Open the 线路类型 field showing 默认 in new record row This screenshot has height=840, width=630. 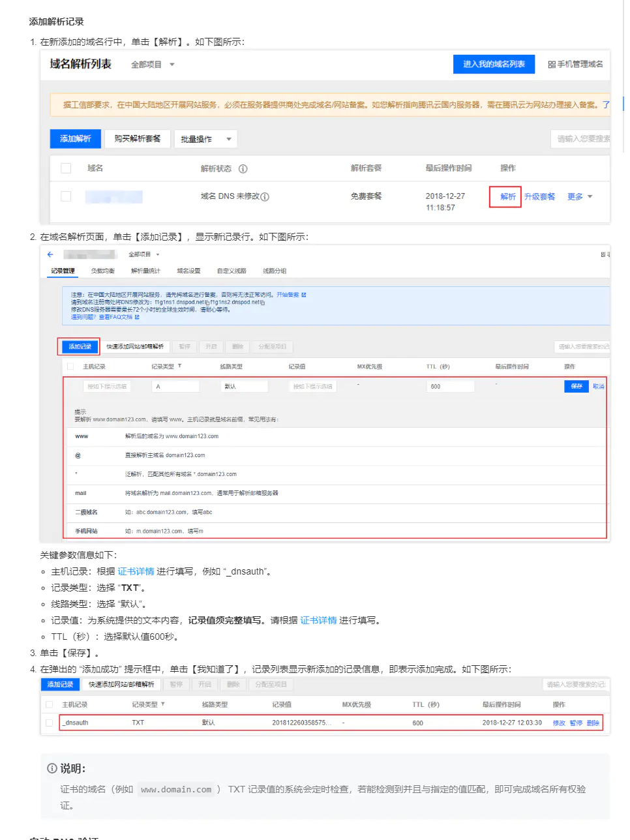(x=245, y=387)
